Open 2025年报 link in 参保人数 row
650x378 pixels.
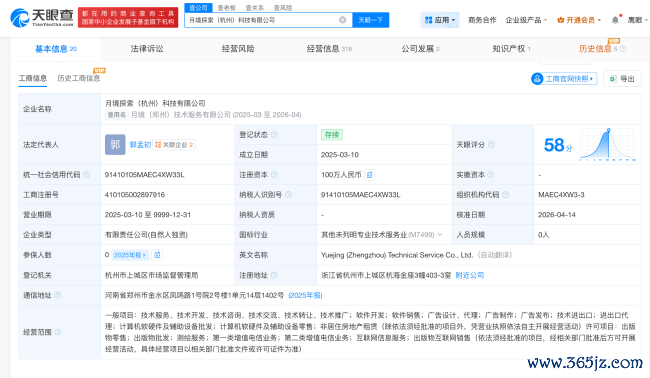130,255
